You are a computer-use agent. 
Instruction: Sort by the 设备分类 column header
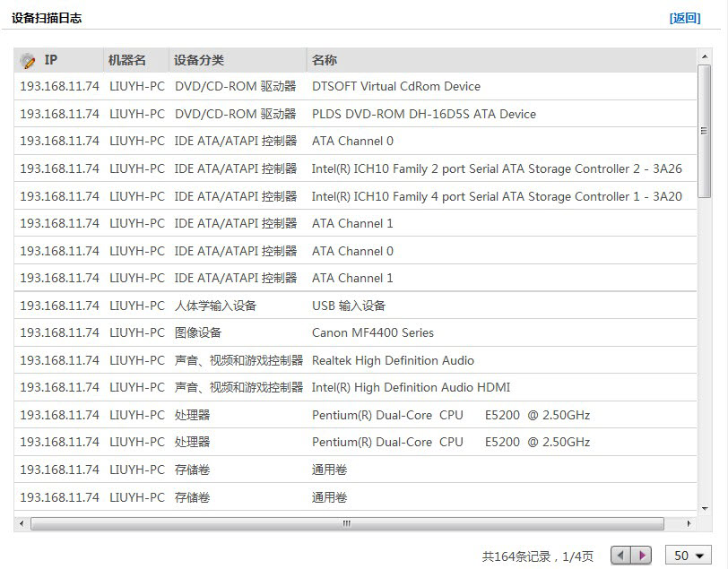pos(199,60)
